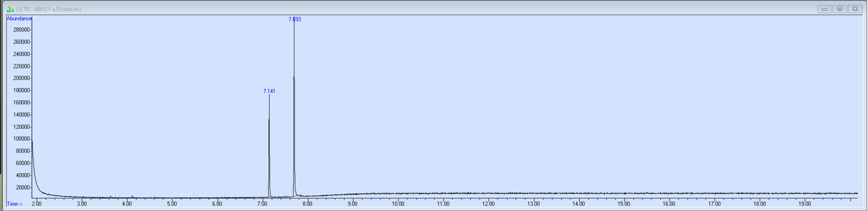Click the 100000 abundance tick value
Screen dimensions: 868x211
22,139
